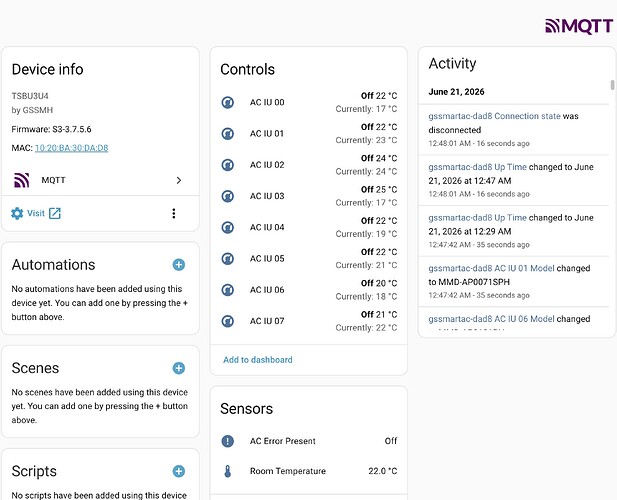The image size is (617, 500).
Task: Click the AC Error Present sensor label
Action: 283,441
